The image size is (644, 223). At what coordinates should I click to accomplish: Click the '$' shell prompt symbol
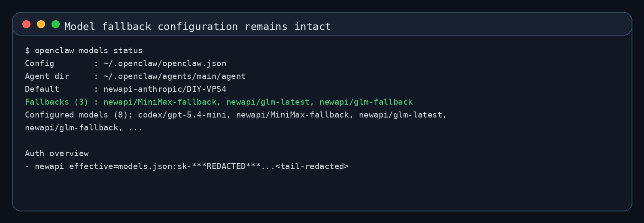[x=27, y=51]
